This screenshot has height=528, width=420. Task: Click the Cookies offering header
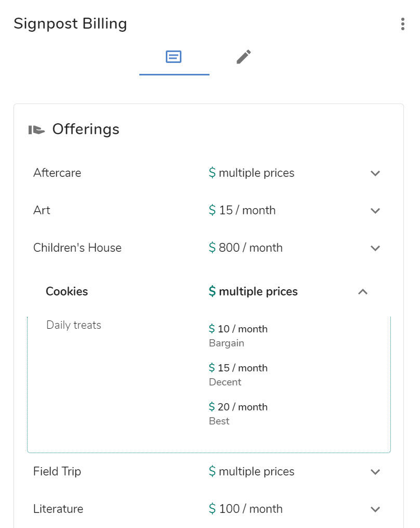point(67,292)
